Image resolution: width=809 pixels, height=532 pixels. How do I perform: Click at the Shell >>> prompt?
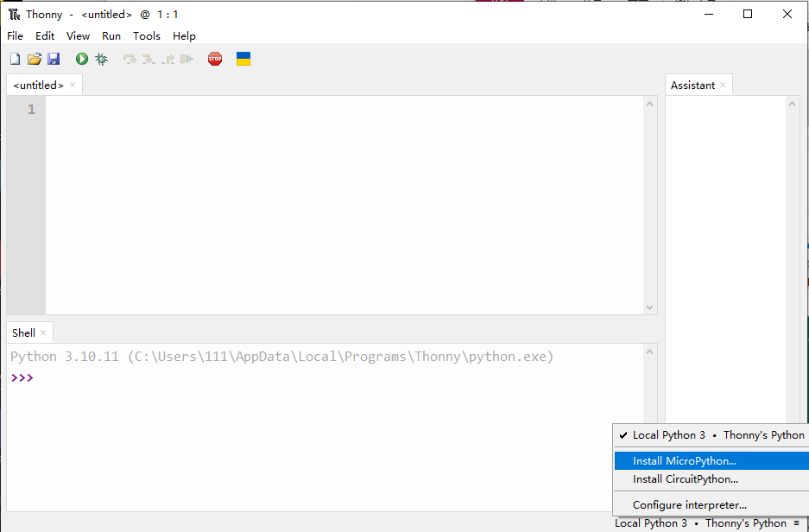coord(22,377)
